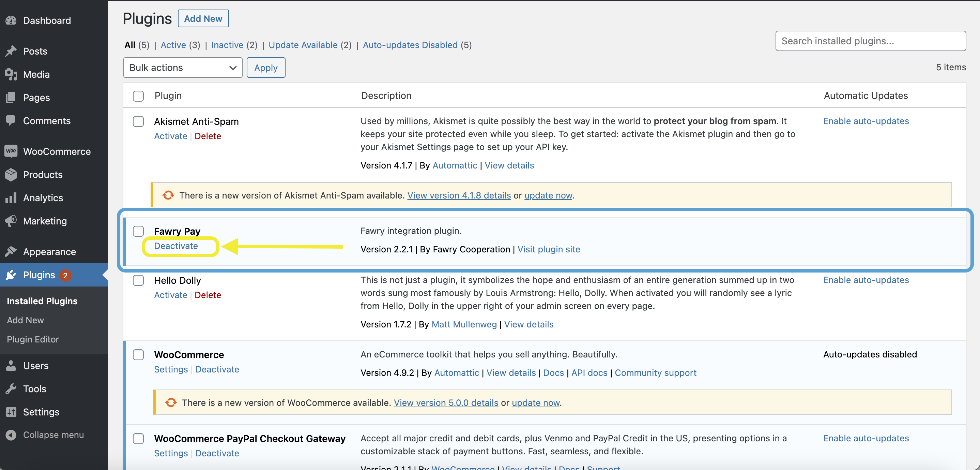Click the Products box icon
Screen dimensions: 980x470
(x=11, y=174)
